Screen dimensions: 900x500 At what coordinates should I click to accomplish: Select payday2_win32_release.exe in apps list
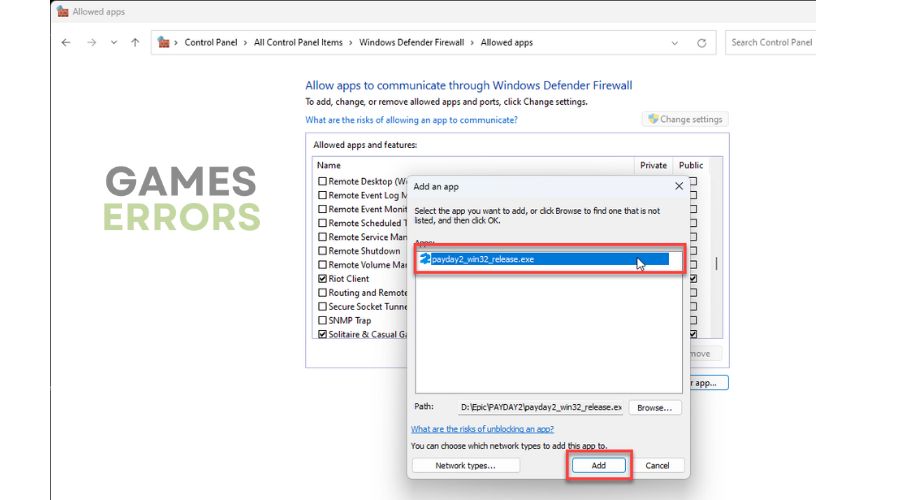544,259
